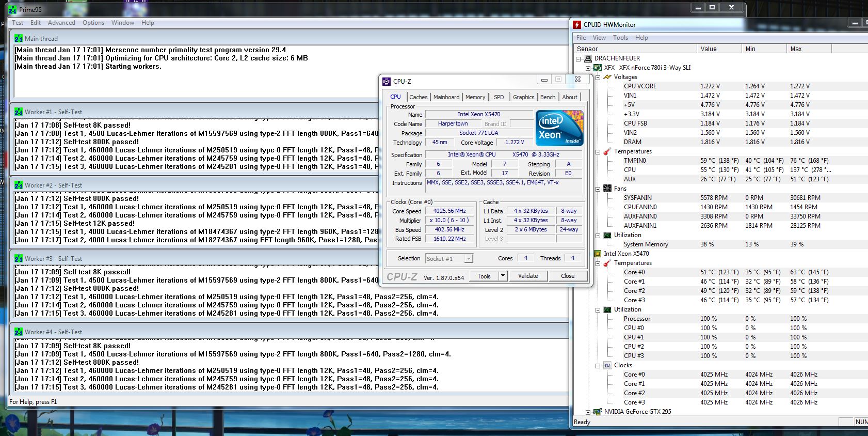The image size is (868, 436).
Task: Open the Prime95 Help menu
Action: click(x=148, y=23)
